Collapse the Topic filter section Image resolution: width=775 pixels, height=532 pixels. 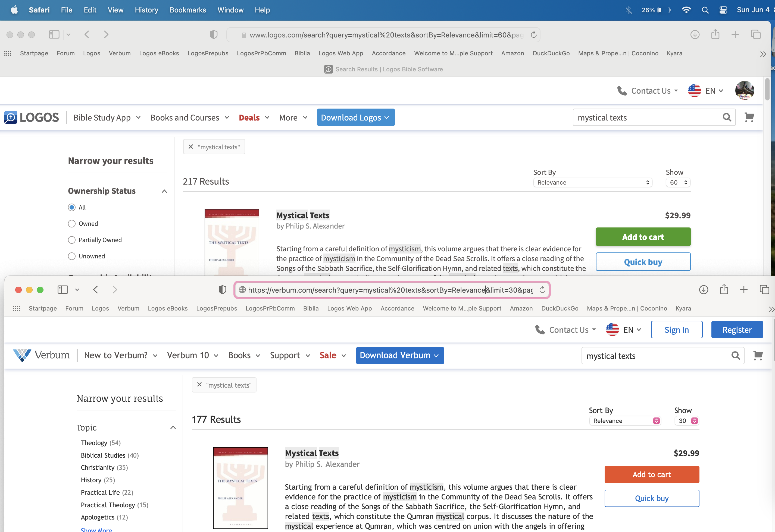[x=173, y=427]
